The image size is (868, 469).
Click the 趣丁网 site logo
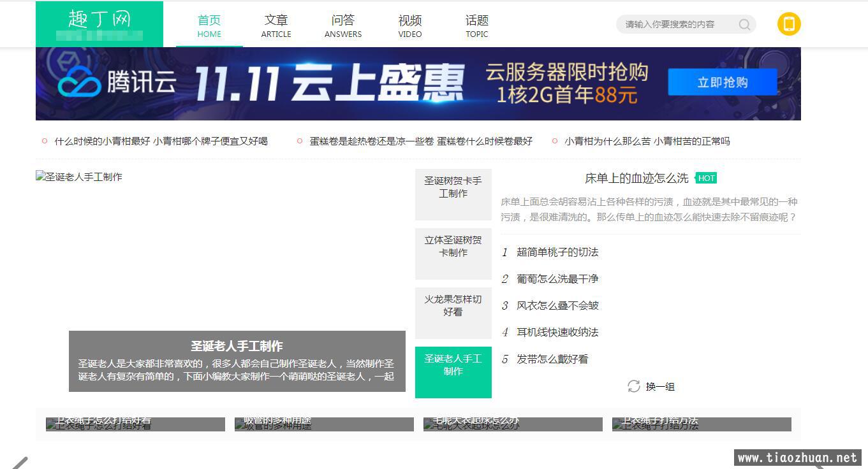pos(99,20)
